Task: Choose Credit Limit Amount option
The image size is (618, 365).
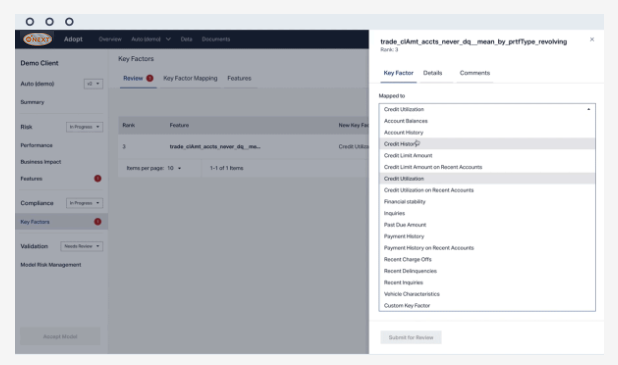Action: pyautogui.click(x=487, y=155)
